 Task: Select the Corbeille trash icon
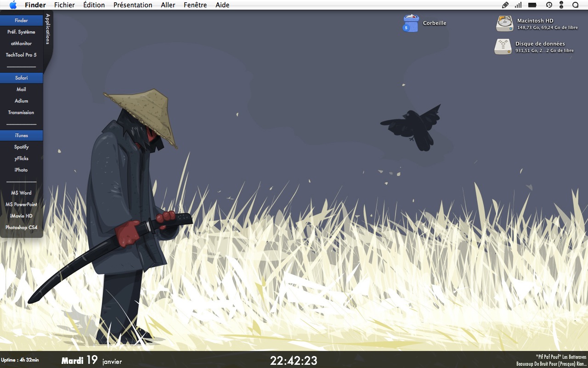411,23
